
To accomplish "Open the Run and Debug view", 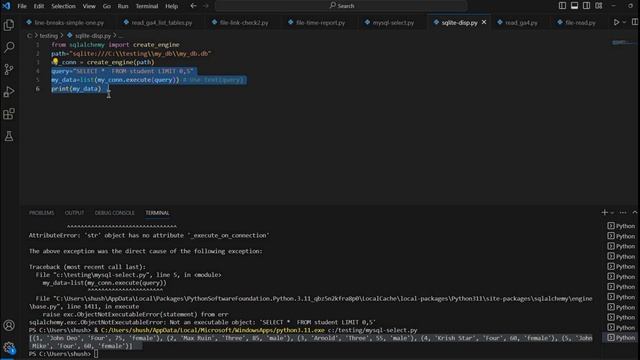I will coord(9,92).
